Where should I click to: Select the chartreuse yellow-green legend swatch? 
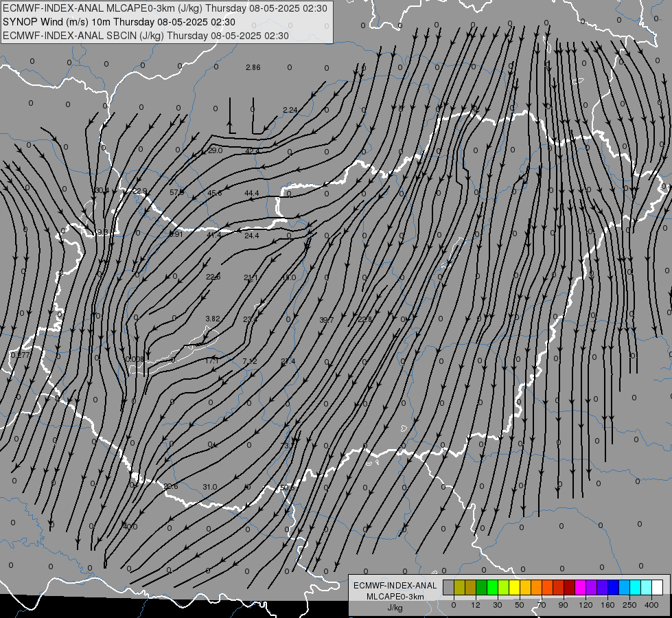click(x=504, y=587)
